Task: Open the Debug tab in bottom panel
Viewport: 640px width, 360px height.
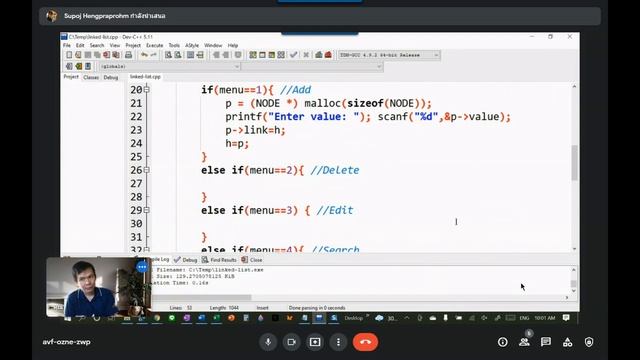Action: tap(186, 260)
